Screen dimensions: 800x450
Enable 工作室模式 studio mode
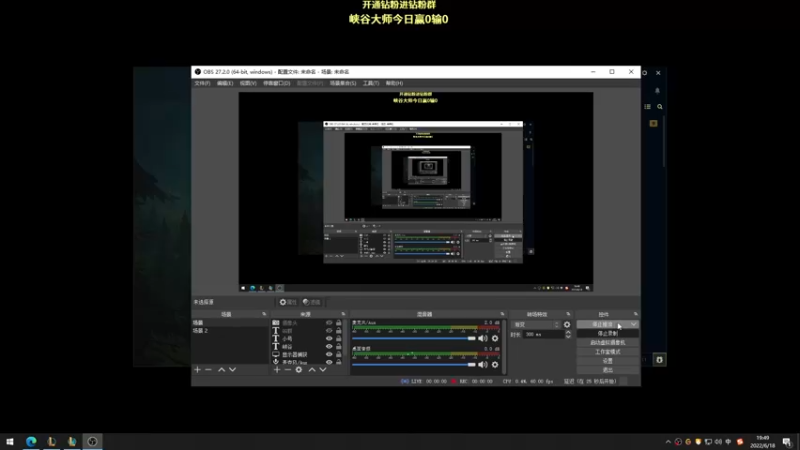[x=608, y=352]
